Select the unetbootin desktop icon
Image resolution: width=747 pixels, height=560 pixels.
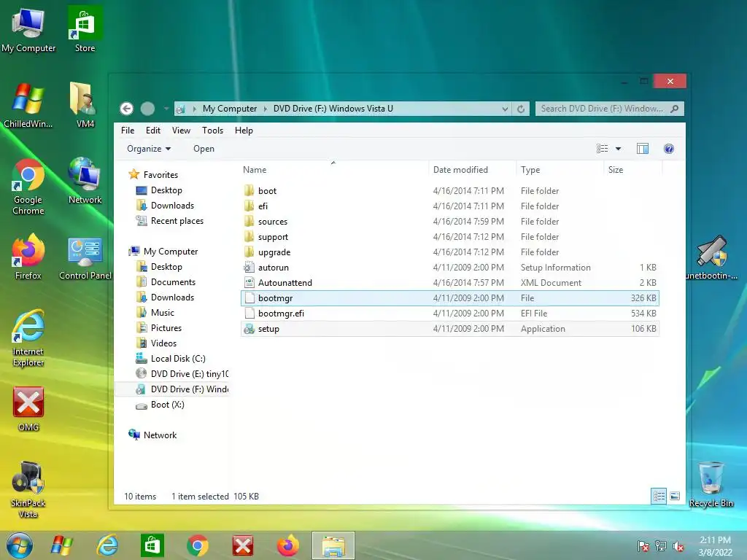[x=712, y=257]
